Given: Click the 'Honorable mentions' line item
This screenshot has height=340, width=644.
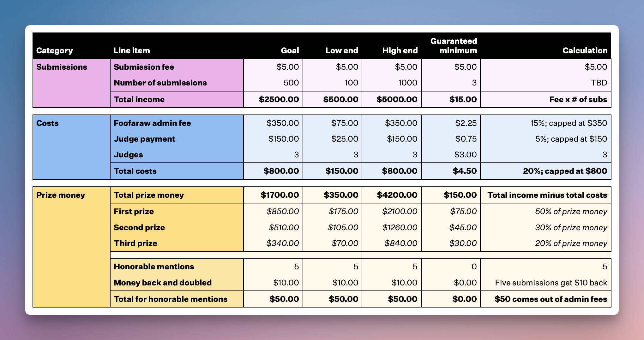Looking at the screenshot, I should pos(154,267).
